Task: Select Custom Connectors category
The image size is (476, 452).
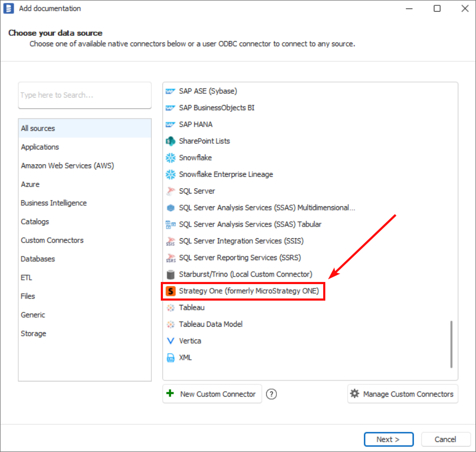Action: coord(85,240)
